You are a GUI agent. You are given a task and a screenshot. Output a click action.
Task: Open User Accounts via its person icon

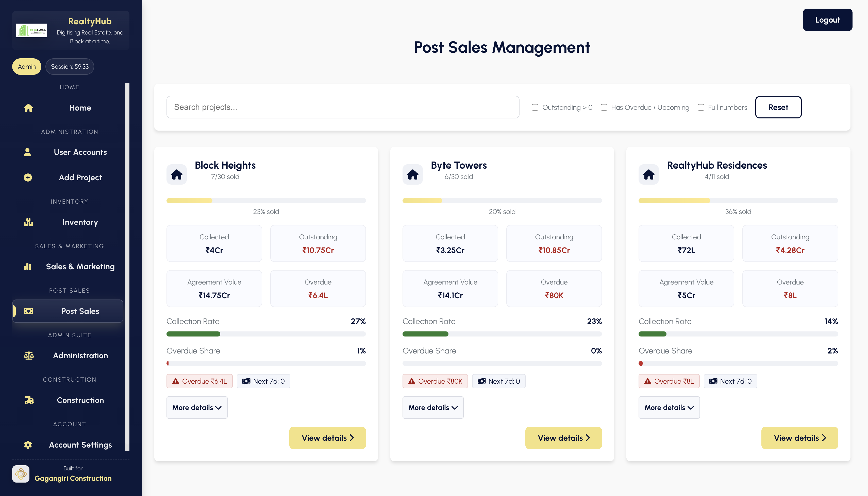pos(28,152)
